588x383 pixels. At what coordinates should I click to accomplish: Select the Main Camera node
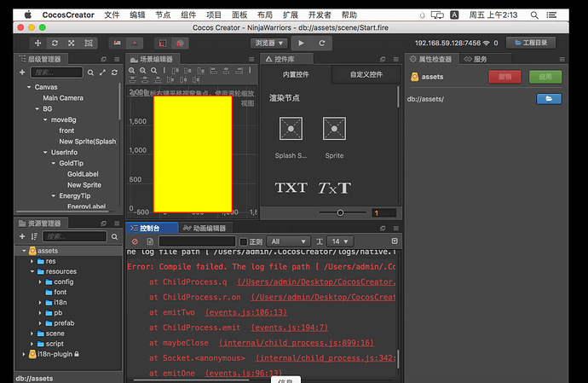(x=63, y=98)
